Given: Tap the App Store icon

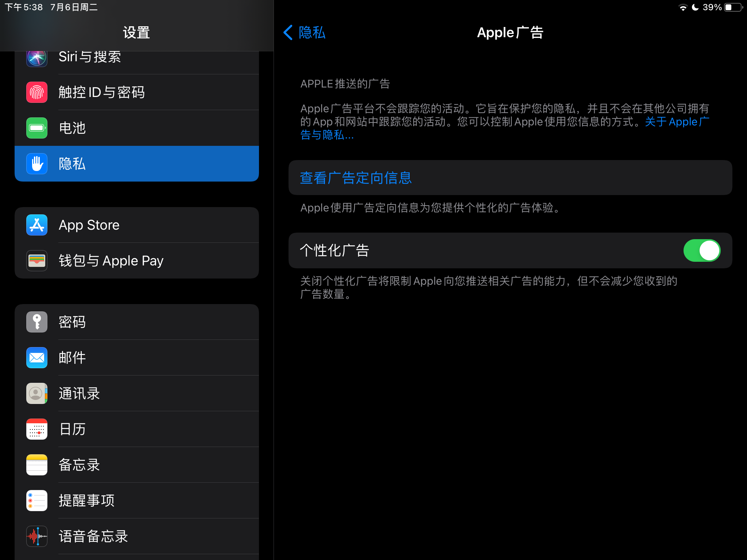Looking at the screenshot, I should point(37,225).
